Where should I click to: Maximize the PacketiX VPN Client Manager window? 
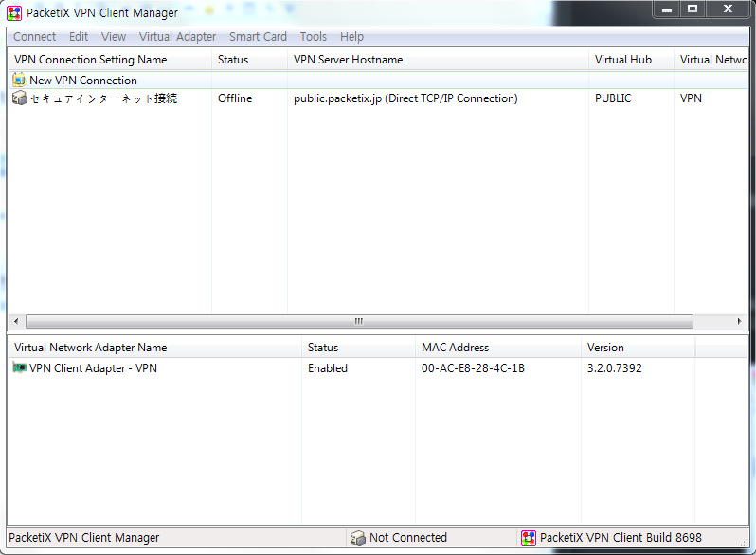(x=693, y=9)
